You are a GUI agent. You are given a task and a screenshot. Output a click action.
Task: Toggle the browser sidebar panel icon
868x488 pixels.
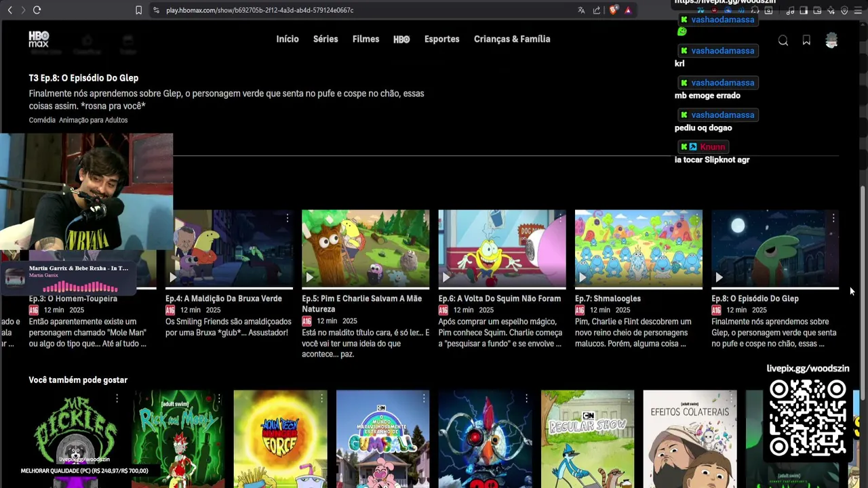pos(804,10)
